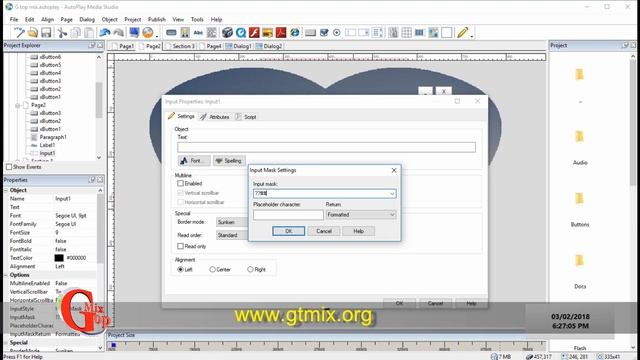Image resolution: width=640 pixels, height=360 pixels.
Task: Switch to the Attributes tab
Action: tap(215, 117)
